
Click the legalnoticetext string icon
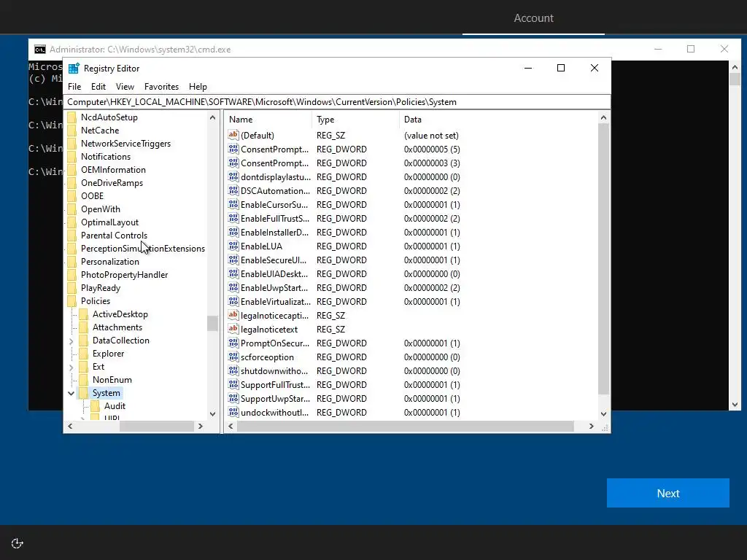pos(233,329)
